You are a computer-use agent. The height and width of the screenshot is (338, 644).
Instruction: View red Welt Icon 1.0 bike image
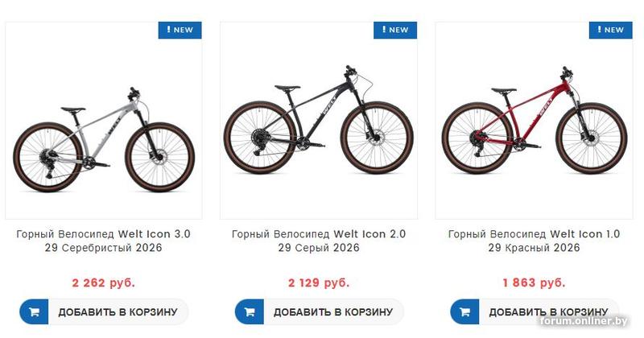(534, 125)
